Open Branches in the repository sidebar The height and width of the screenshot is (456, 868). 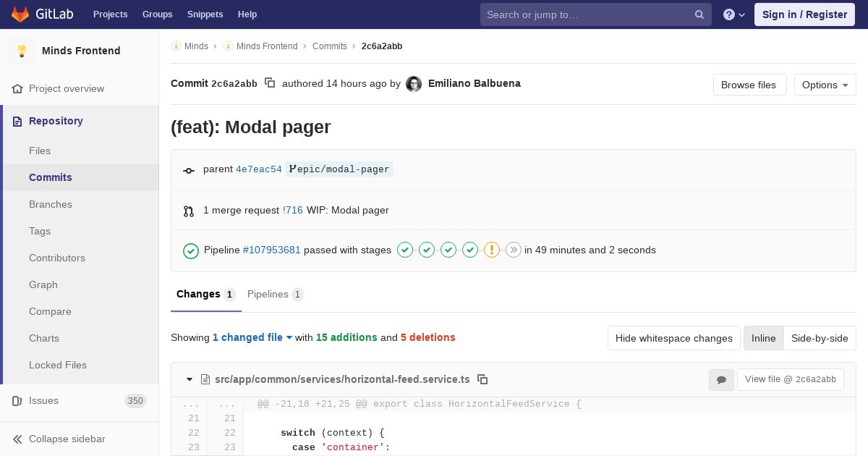[51, 204]
